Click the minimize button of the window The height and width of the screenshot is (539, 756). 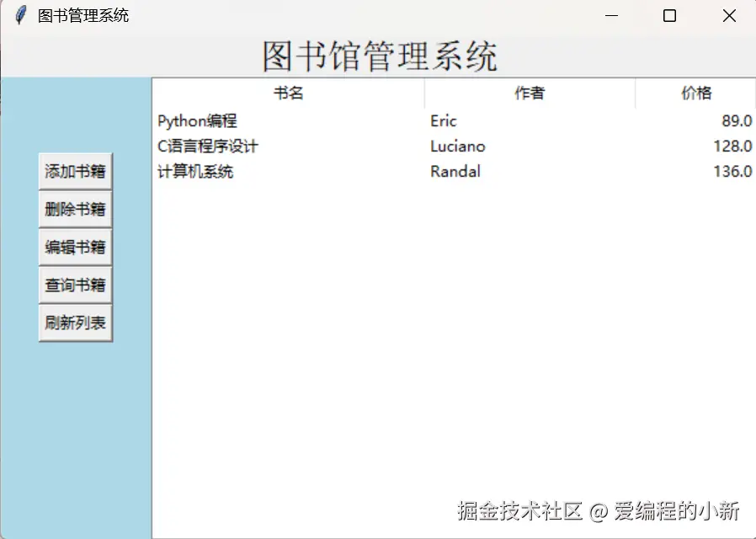pyautogui.click(x=610, y=15)
